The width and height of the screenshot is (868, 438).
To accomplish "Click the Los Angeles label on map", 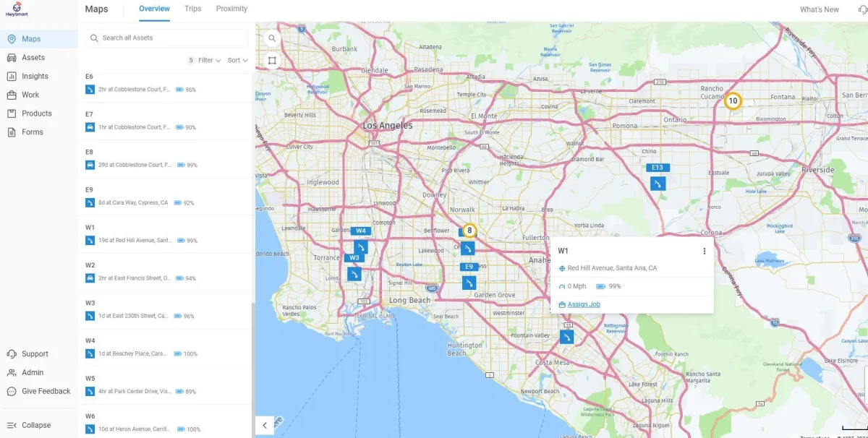I will click(387, 125).
